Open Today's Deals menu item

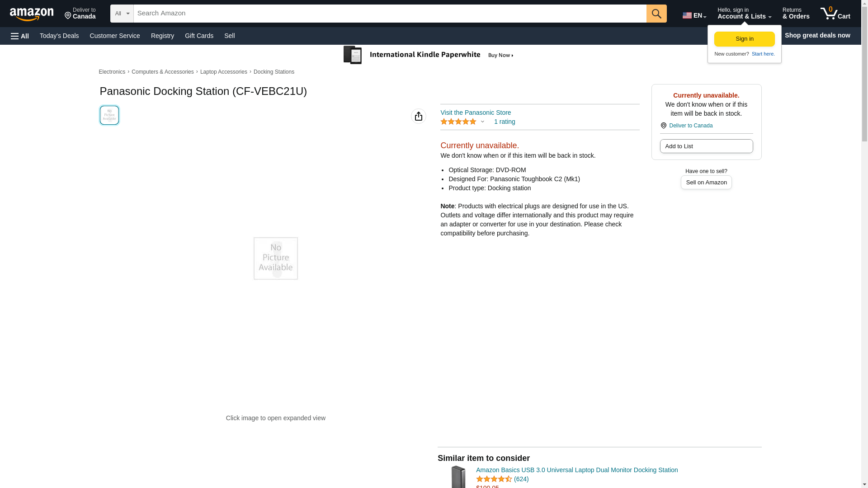(59, 36)
